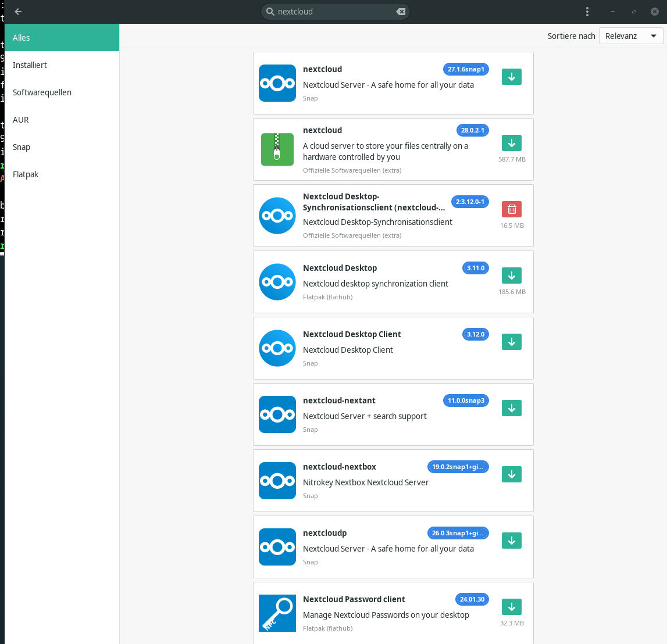Click the 27.1.6snap1 version badge
Viewport: 667px width, 644px height.
point(466,69)
